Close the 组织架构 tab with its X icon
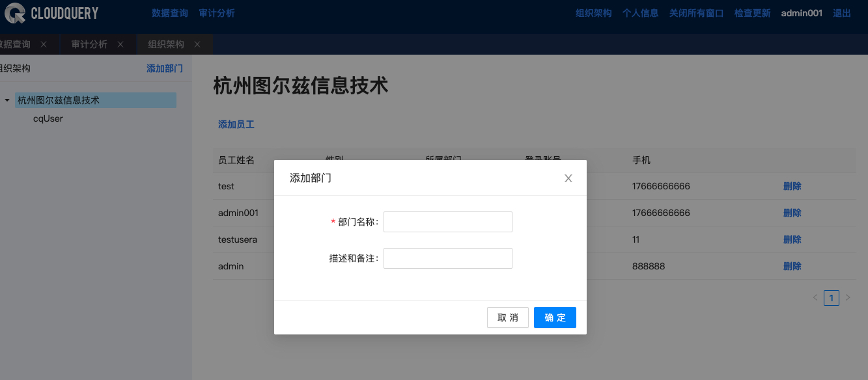This screenshot has height=380, width=868. point(199,44)
